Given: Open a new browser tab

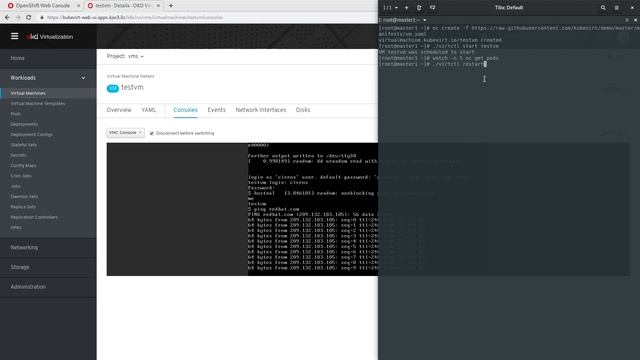Looking at the screenshot, I should pyautogui.click(x=171, y=6).
